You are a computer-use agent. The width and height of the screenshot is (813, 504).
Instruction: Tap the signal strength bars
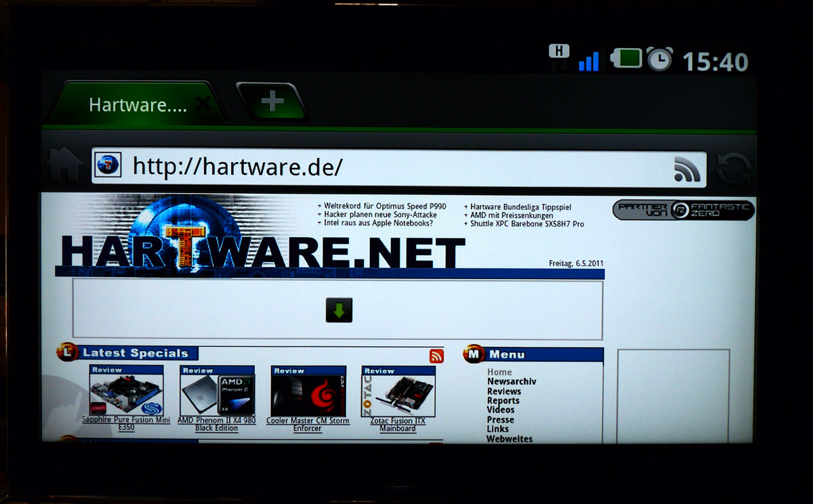pos(588,62)
